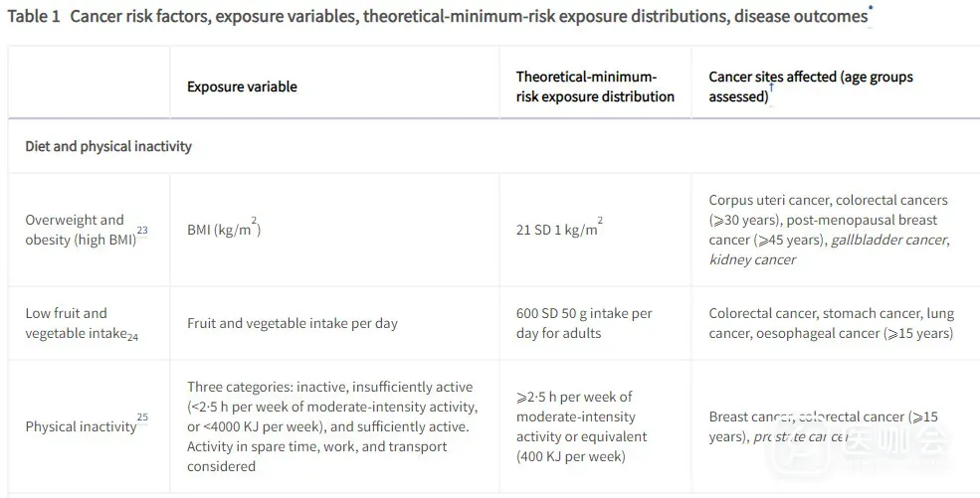
Task: Click the '21 SD 1 kg/m2' cell
Action: (x=558, y=230)
